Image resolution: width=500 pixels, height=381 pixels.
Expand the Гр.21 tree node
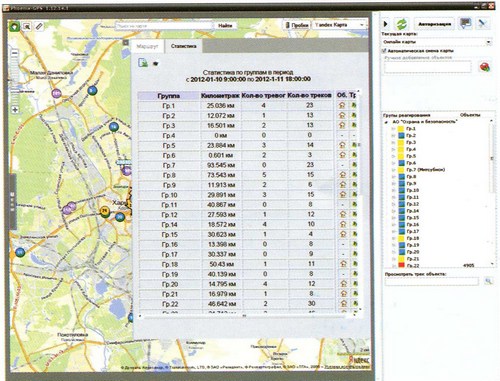pyautogui.click(x=394, y=259)
